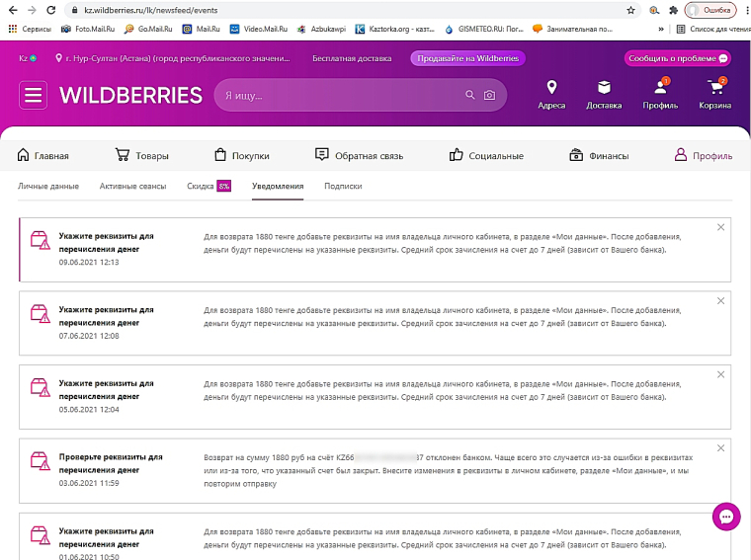
Task: Switch to the Личные данные tab
Action: 48,186
